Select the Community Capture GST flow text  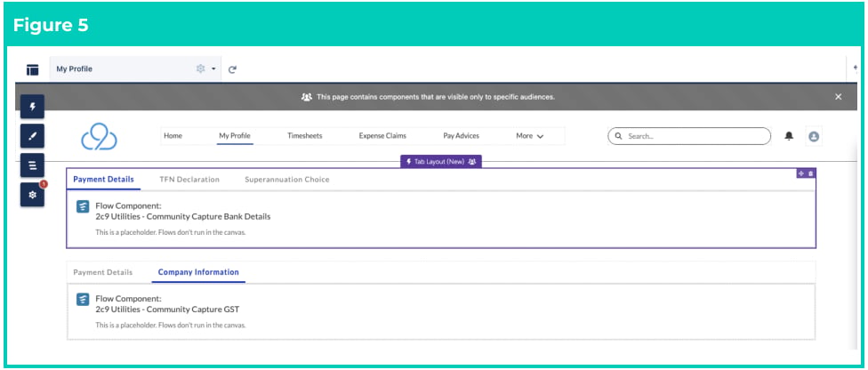167,309
